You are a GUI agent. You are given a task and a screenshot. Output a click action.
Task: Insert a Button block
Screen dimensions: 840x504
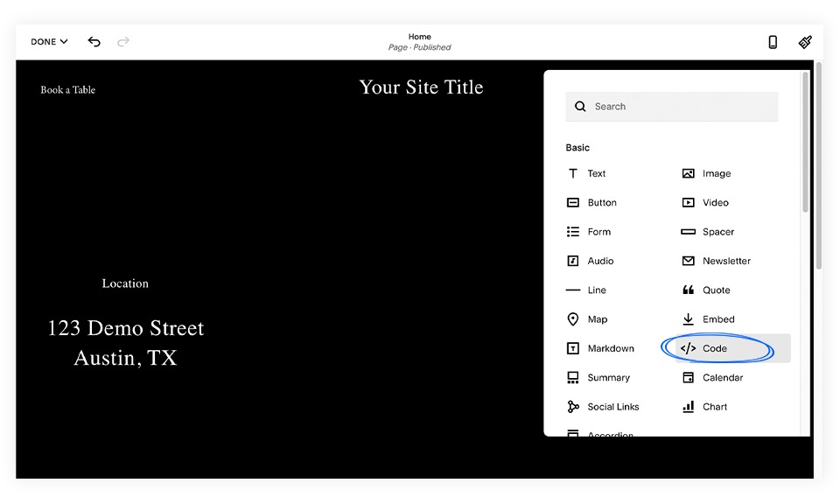(x=600, y=202)
